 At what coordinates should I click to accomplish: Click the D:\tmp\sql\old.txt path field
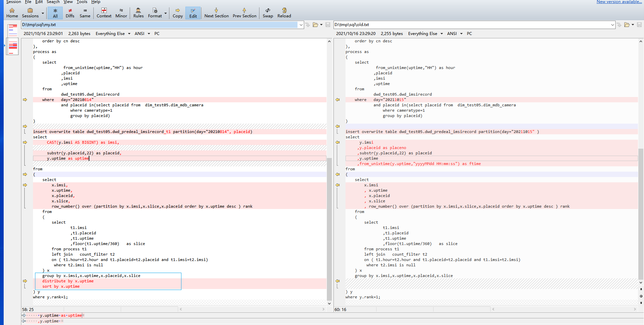tap(472, 25)
